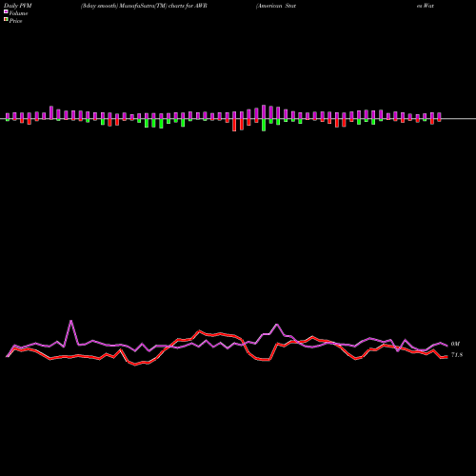476x476 pixels.
Task: Click the 71.8 price axis label
Action: (x=457, y=355)
